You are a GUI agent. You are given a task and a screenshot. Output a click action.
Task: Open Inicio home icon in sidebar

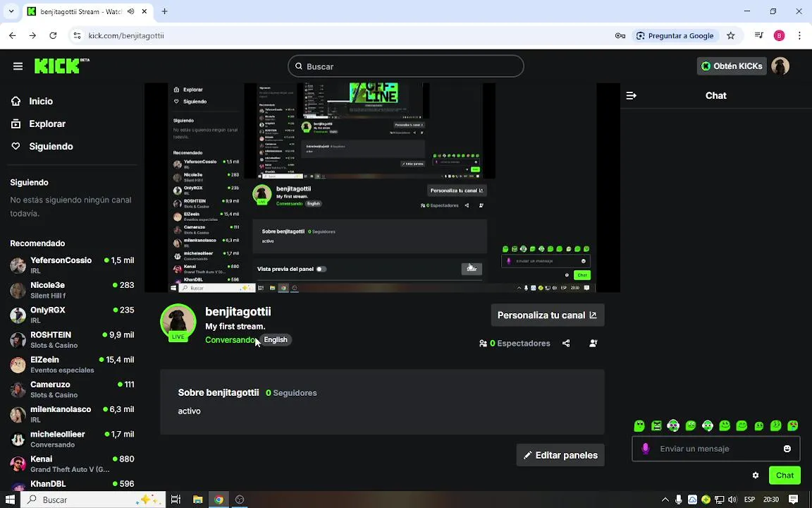coord(16,101)
